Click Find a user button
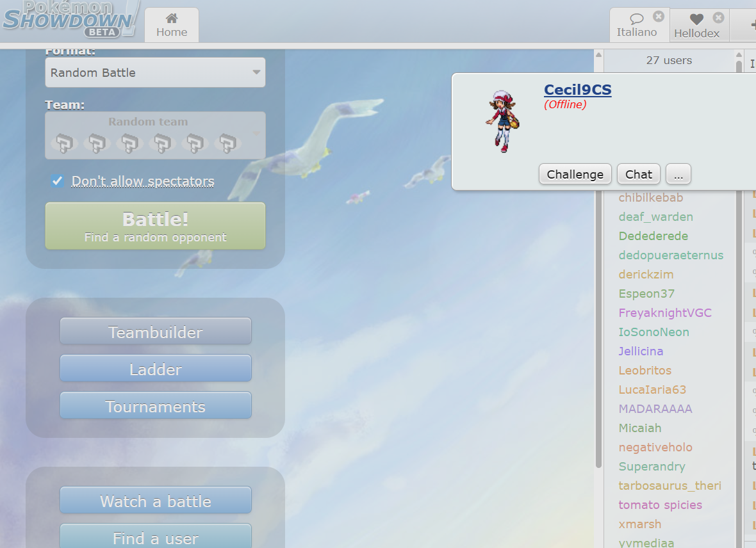This screenshot has width=756, height=548. click(156, 537)
